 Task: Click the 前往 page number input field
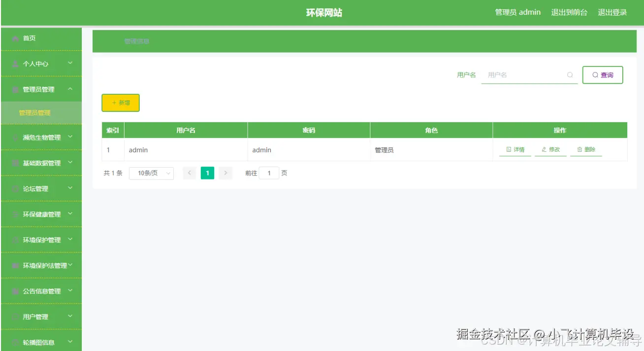coord(268,173)
